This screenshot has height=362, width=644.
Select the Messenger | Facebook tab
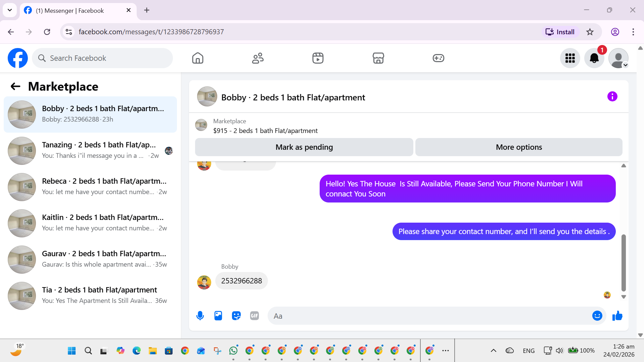pyautogui.click(x=78, y=10)
